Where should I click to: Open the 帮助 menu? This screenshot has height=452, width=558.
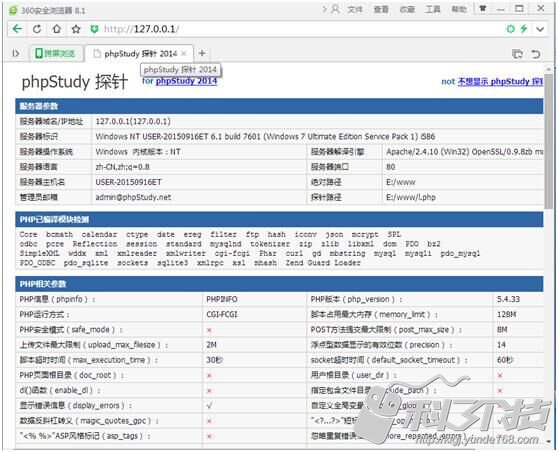pyautogui.click(x=459, y=9)
